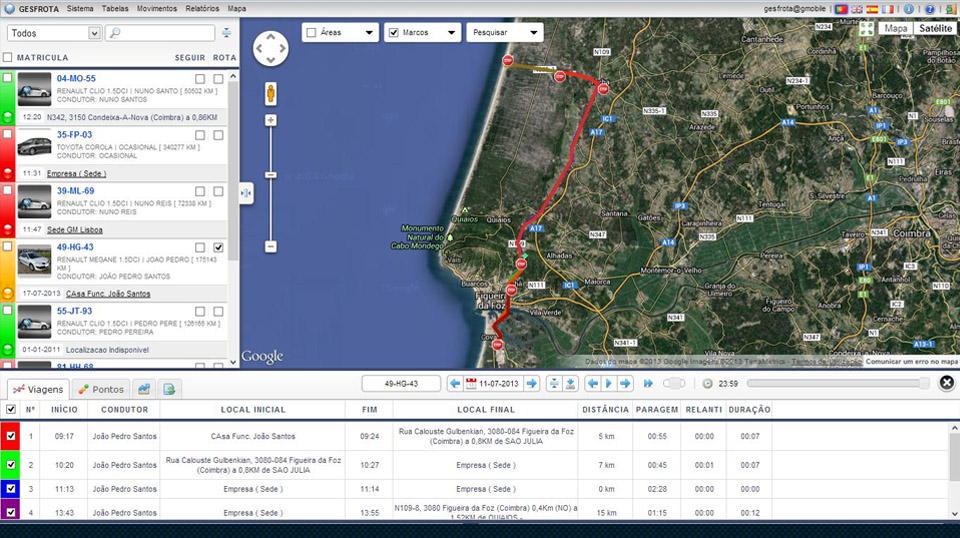
Task: Zoom in the map with plus button
Action: tap(271, 120)
